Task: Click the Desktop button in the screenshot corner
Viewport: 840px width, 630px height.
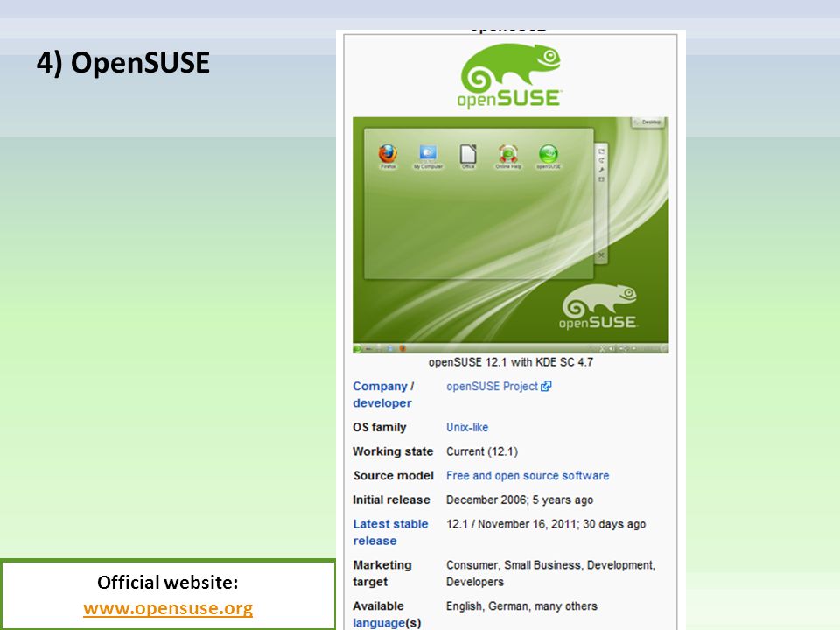Action: [647, 122]
